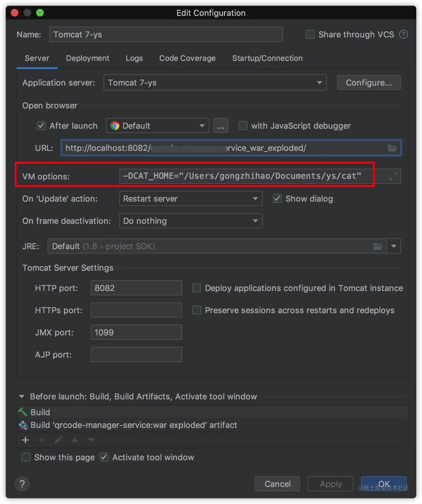Click the folder icon in the JRE field
422x504 pixels.
tap(378, 246)
